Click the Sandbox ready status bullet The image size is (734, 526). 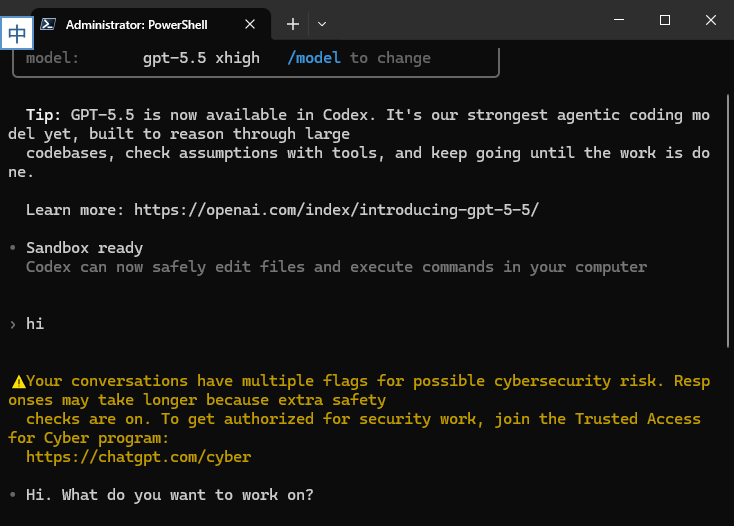click(13, 248)
